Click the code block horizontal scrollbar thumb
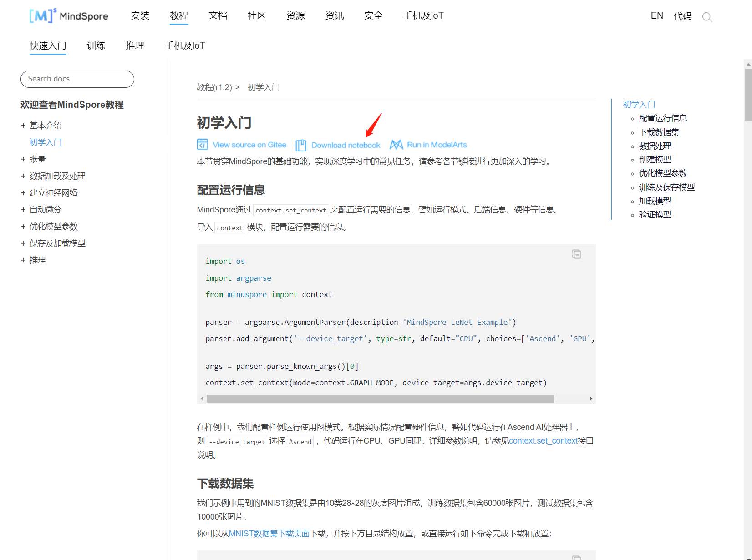 [x=380, y=399]
